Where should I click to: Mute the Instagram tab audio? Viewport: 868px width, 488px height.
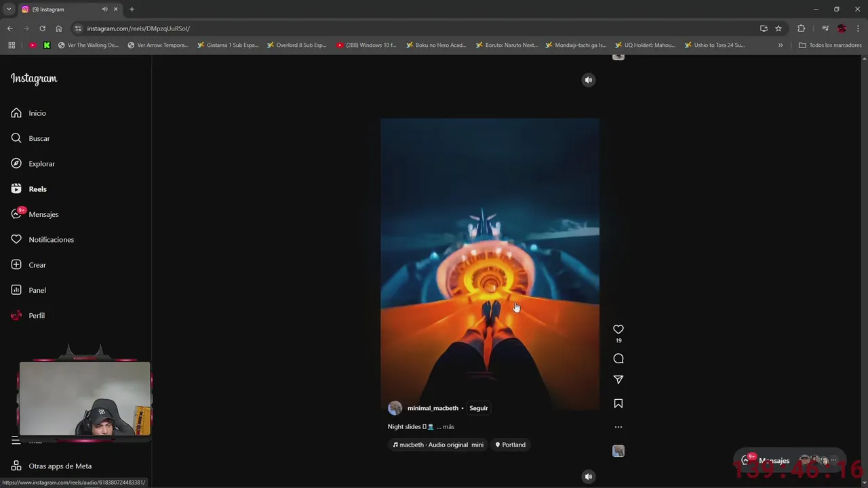point(104,9)
